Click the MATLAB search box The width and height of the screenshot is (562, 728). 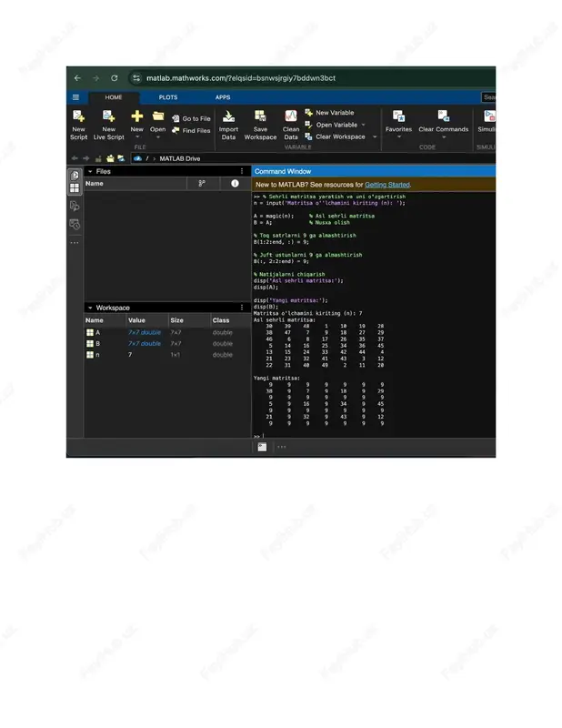pos(488,97)
